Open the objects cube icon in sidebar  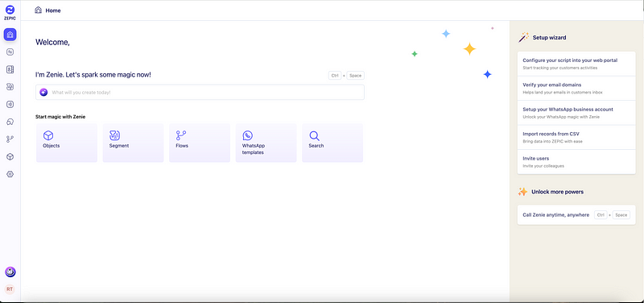point(10,156)
